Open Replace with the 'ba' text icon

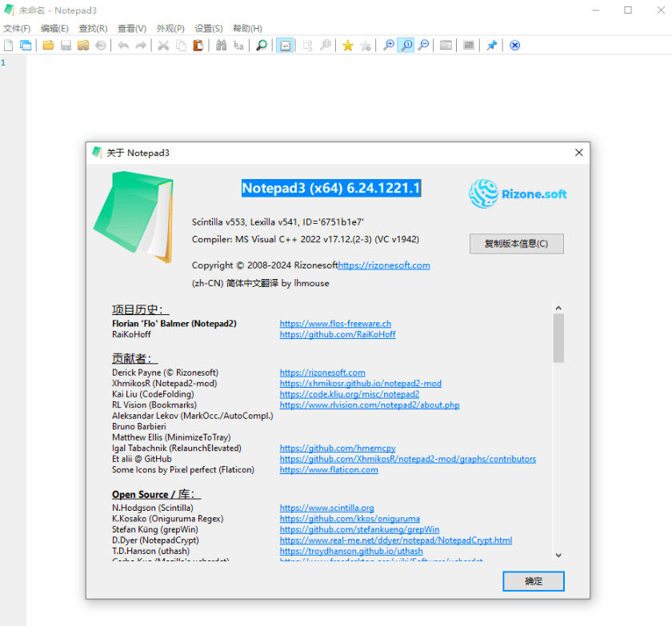[x=238, y=46]
